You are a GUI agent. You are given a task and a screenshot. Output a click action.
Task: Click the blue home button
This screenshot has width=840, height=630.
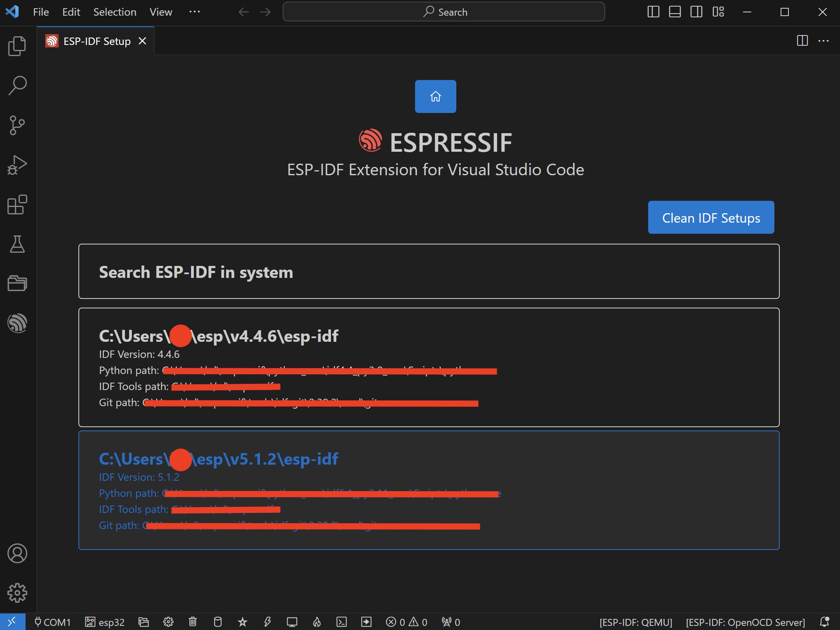point(435,96)
